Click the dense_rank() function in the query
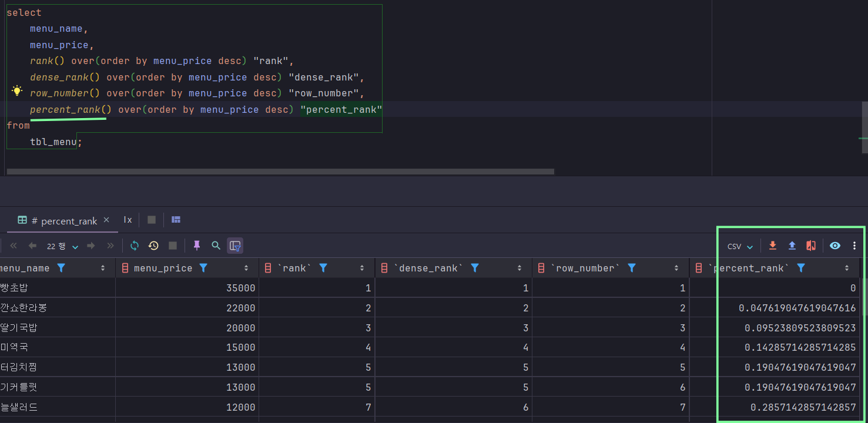 [x=65, y=77]
